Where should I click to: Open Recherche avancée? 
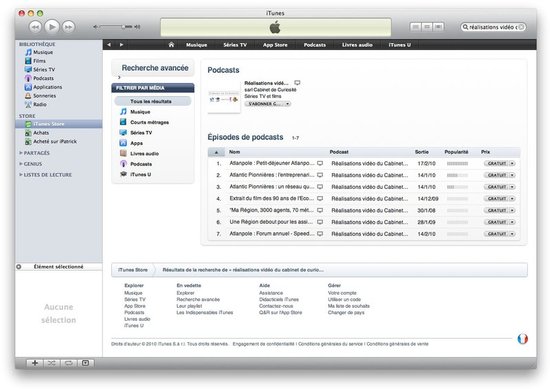(155, 68)
